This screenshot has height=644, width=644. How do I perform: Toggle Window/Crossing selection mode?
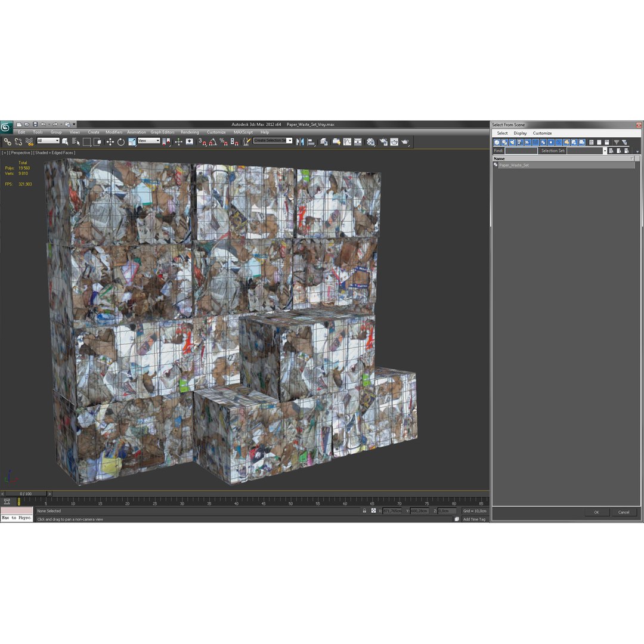(x=97, y=142)
